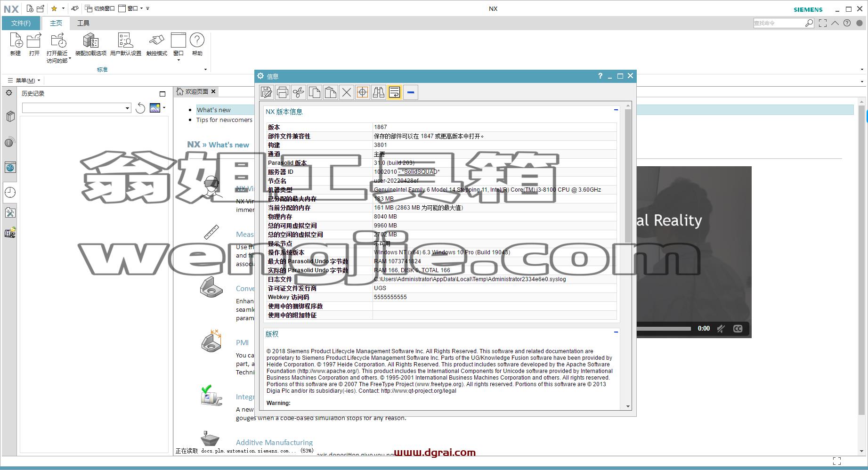Maximize the History (历史记录) panel
868x470 pixels.
(x=162, y=94)
